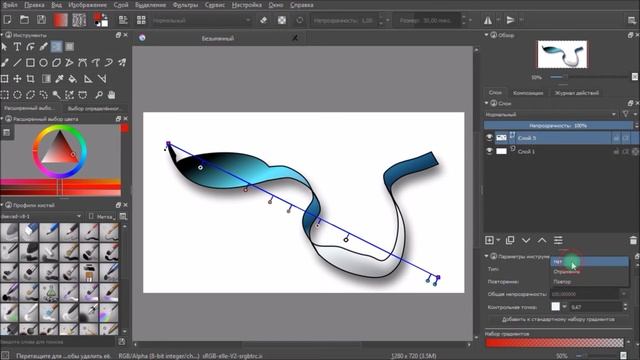Open the Фильтры menu
The image size is (640, 360).
pyautogui.click(x=185, y=5)
